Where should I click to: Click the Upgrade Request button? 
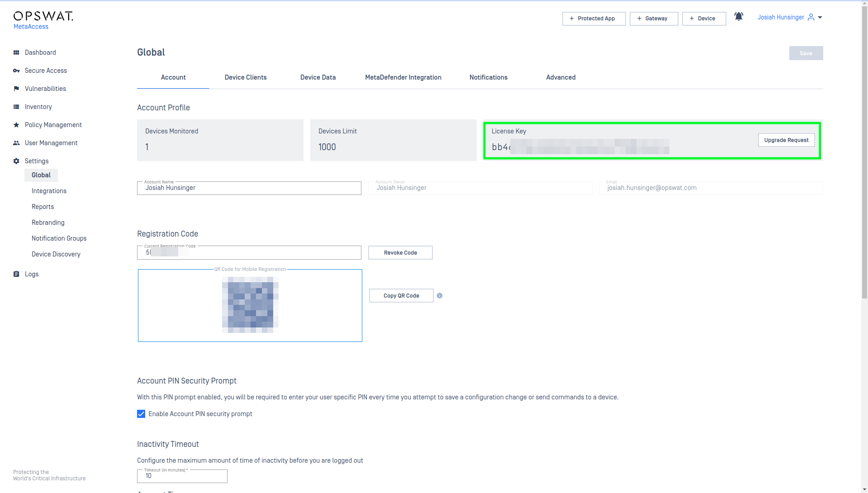[786, 140]
